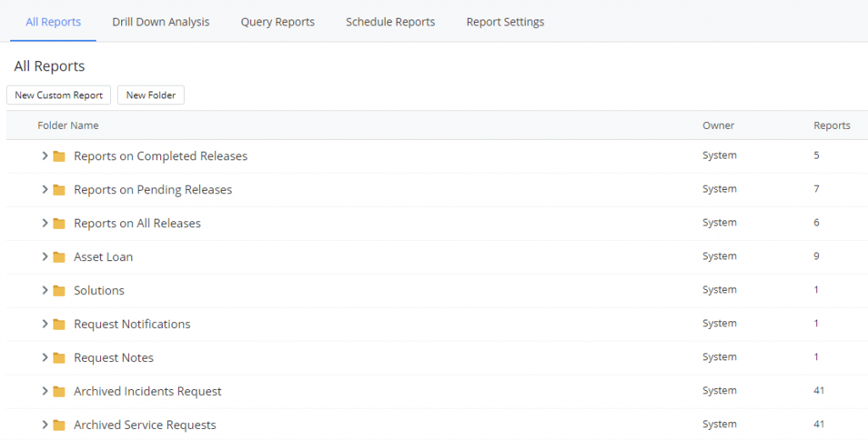Screen dimensions: 868x440
Task: Expand the Reports on Pending Releases folder
Action: (x=45, y=190)
